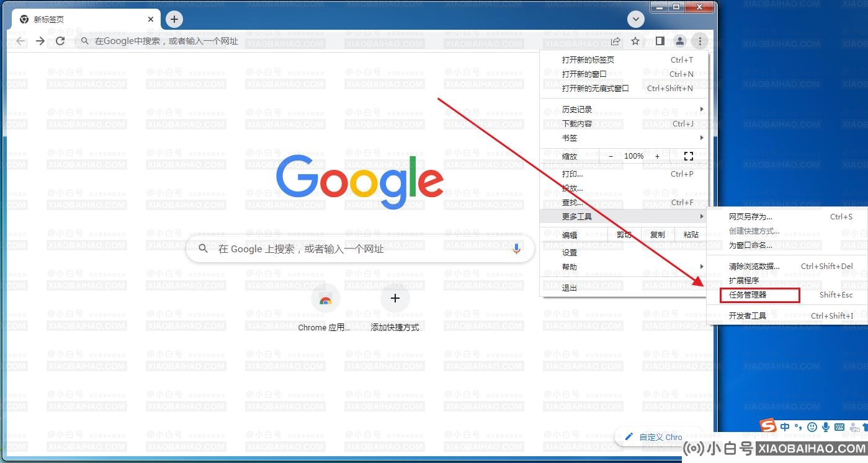Bookmark this page with the star icon
Viewport: 868px width, 463px height.
(x=635, y=41)
